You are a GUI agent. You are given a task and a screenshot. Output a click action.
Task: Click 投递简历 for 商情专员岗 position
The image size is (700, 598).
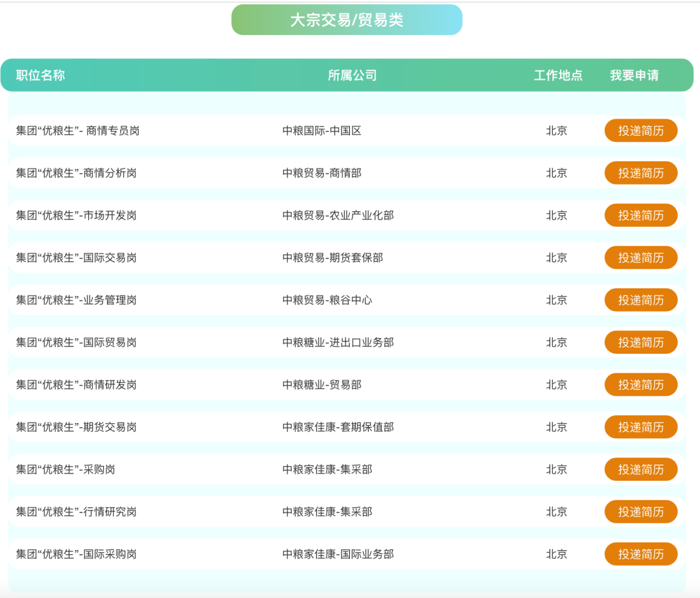[640, 131]
